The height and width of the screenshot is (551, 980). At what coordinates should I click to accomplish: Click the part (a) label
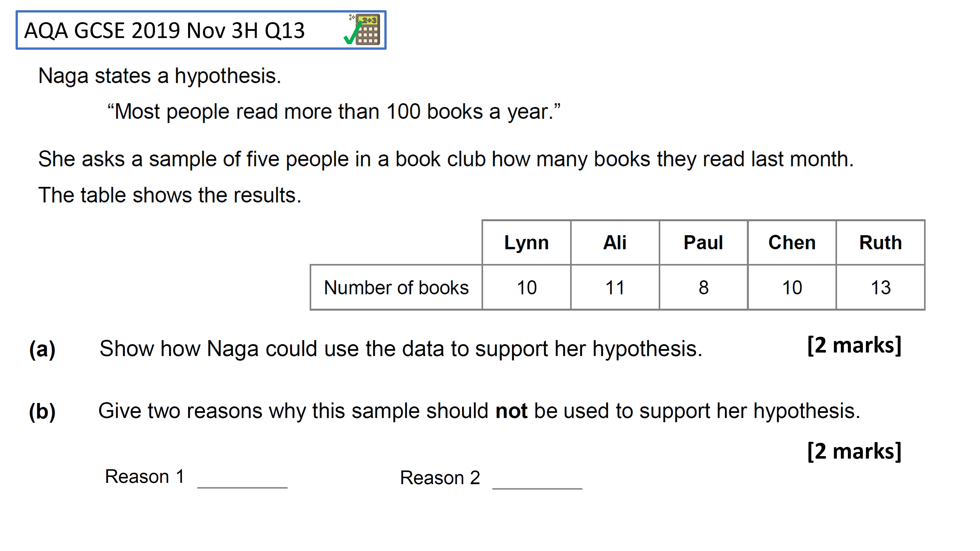pyautogui.click(x=42, y=349)
